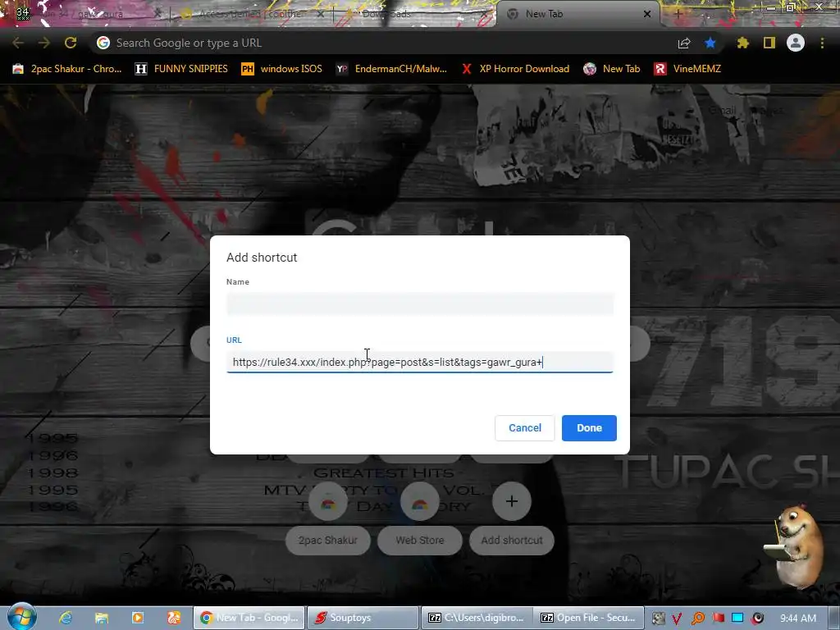Click the blue bookmark star icon
This screenshot has width=840, height=630.
tap(710, 43)
